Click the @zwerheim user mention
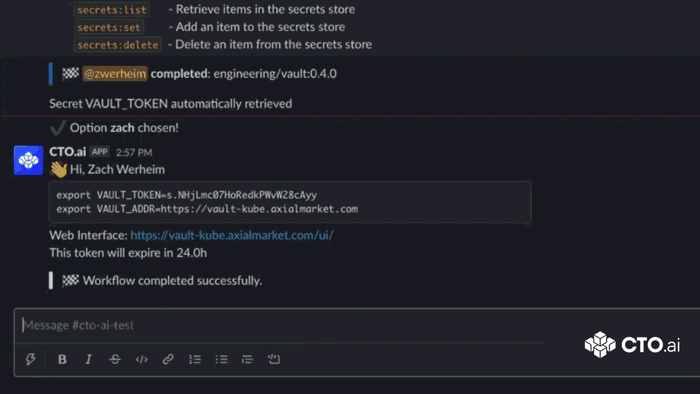The width and height of the screenshot is (700, 394). tap(115, 74)
